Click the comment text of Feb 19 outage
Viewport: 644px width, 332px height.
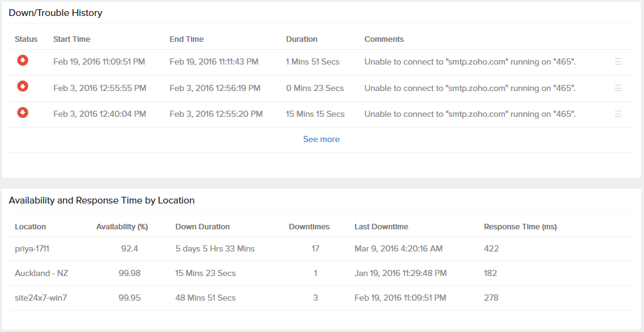(470, 61)
